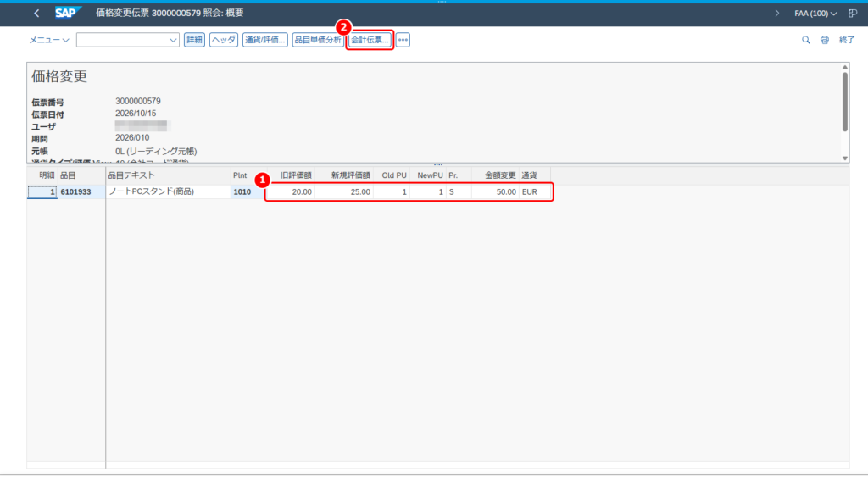Click document date 2026/10/15
The height and width of the screenshot is (477, 868).
click(136, 114)
